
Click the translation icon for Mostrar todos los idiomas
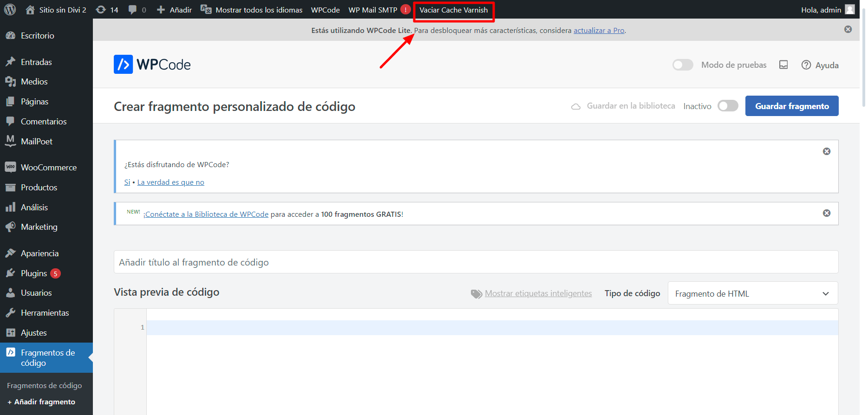point(206,10)
